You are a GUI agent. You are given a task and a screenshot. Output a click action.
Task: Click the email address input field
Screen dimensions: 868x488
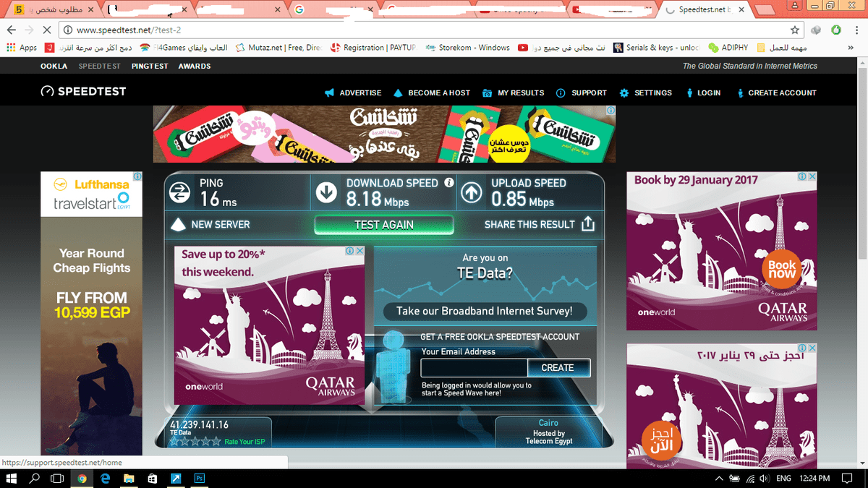tap(474, 367)
